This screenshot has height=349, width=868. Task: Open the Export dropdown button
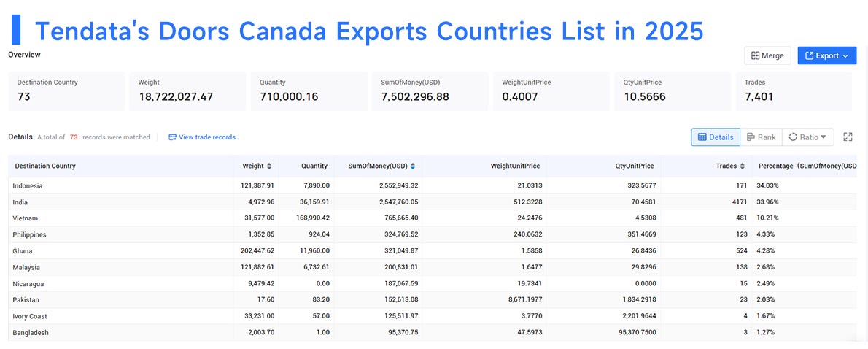coord(827,55)
